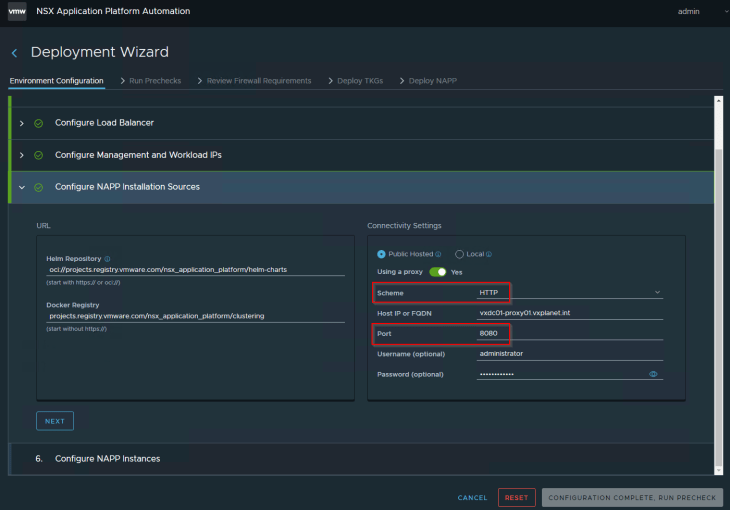Switch to the Run Prechecks step
This screenshot has height=510, width=730.
(x=155, y=81)
